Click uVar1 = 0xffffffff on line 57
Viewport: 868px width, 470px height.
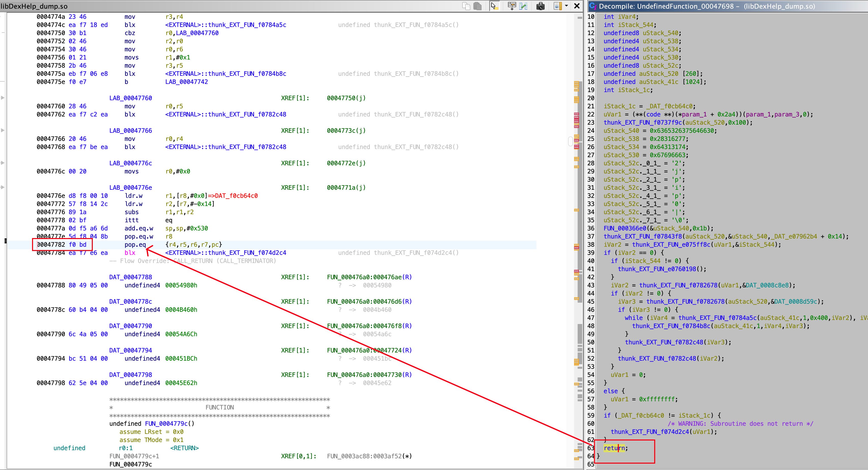tap(644, 399)
